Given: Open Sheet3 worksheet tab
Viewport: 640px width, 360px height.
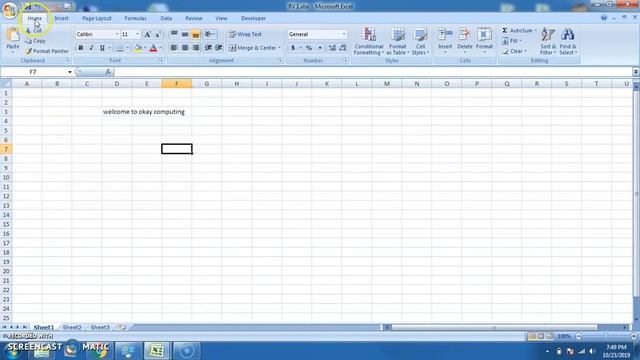Looking at the screenshot, I should [100, 327].
